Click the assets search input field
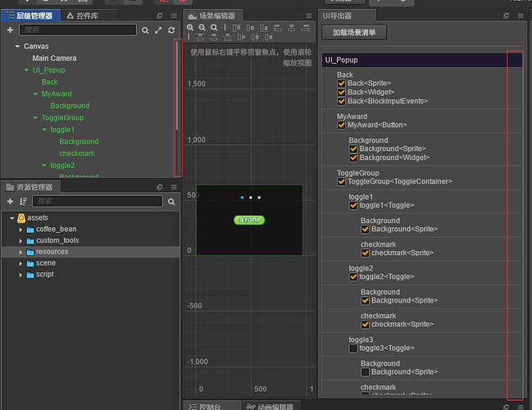This screenshot has height=410, width=532. pos(97,201)
